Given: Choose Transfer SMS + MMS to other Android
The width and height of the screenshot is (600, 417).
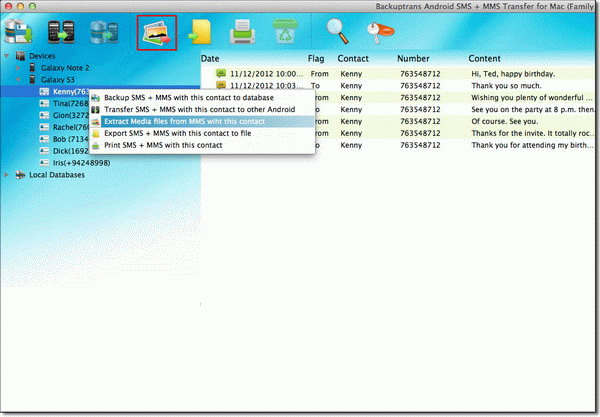Looking at the screenshot, I should (202, 109).
